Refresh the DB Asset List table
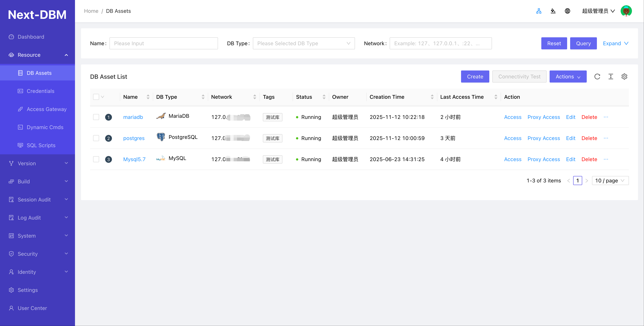The image size is (644, 326). [597, 77]
